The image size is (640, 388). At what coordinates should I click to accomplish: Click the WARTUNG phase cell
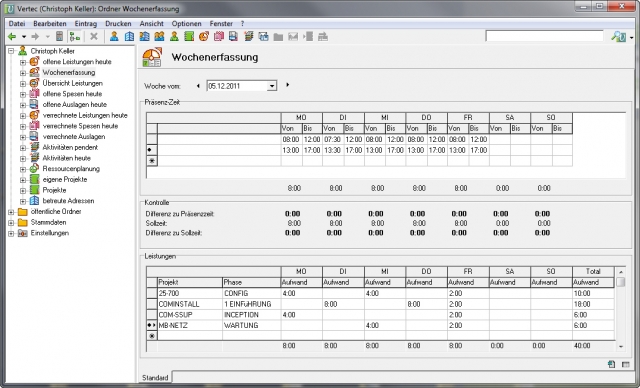click(251, 326)
